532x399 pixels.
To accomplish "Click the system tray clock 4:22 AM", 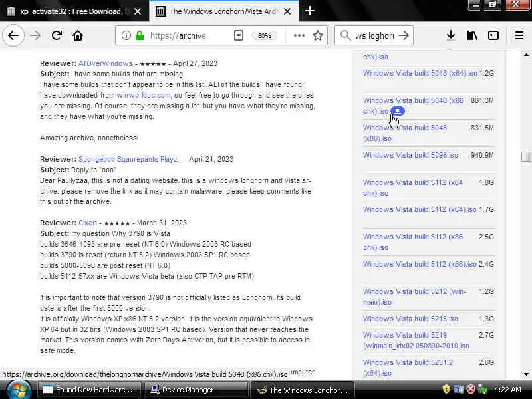I will (507, 390).
